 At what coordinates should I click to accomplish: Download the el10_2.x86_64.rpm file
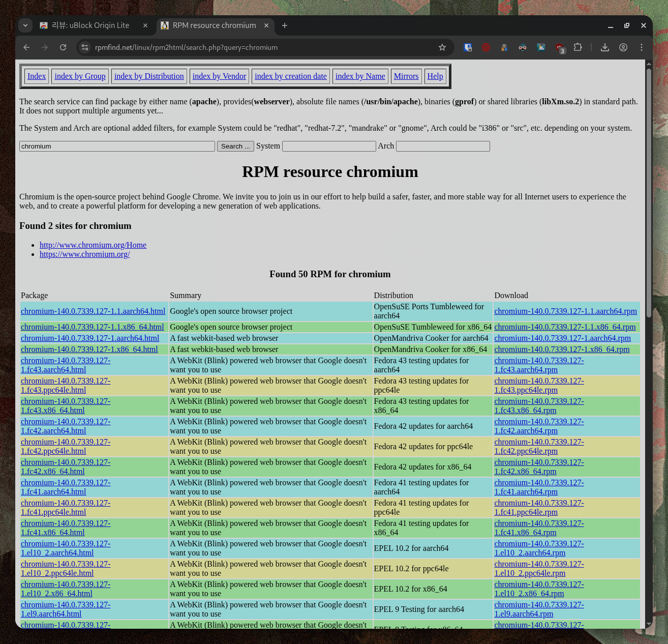pyautogui.click(x=539, y=589)
